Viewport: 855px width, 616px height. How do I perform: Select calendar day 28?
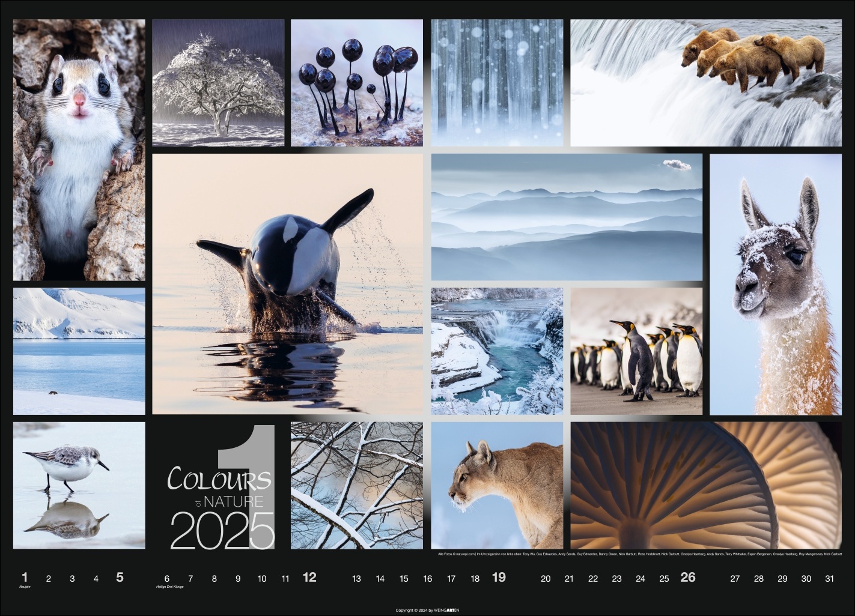759,579
